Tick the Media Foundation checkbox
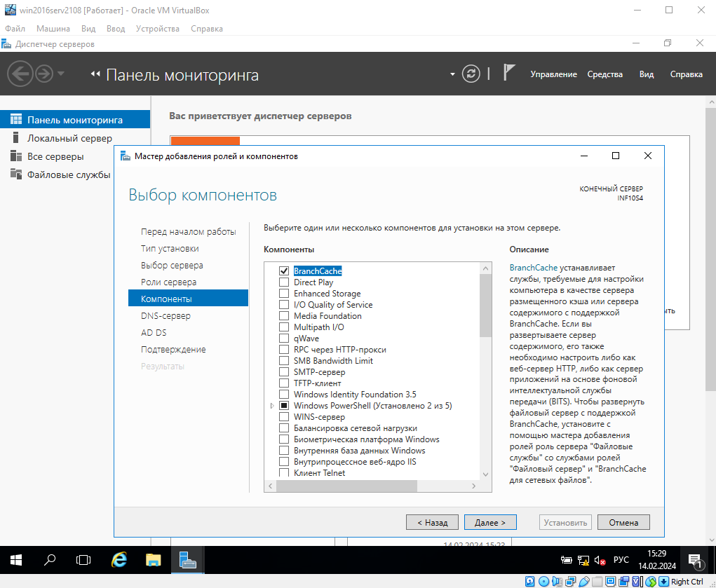Image resolution: width=716 pixels, height=588 pixels. pyautogui.click(x=284, y=316)
